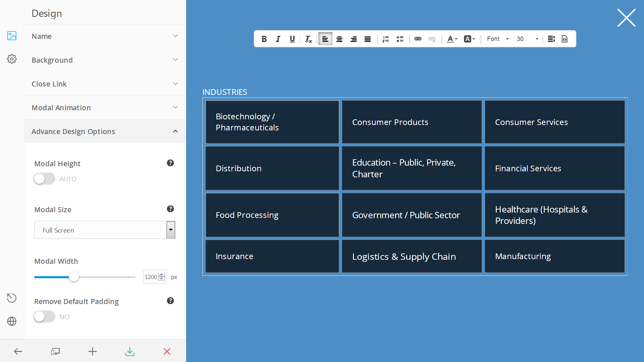Select the settings gear in the sidebar
The width and height of the screenshot is (644, 362).
(12, 59)
